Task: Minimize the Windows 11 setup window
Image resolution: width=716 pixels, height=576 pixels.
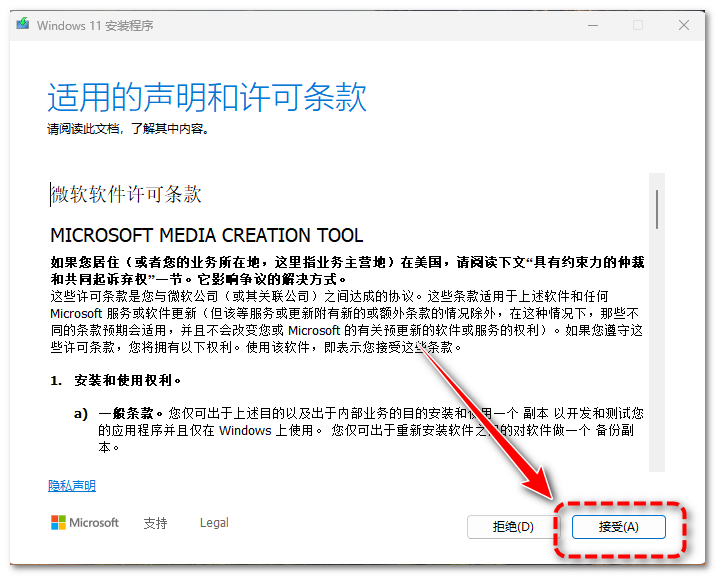Action: pos(593,25)
